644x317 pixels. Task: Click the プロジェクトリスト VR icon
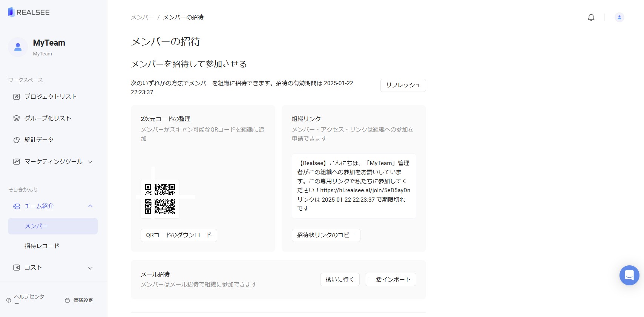[17, 97]
